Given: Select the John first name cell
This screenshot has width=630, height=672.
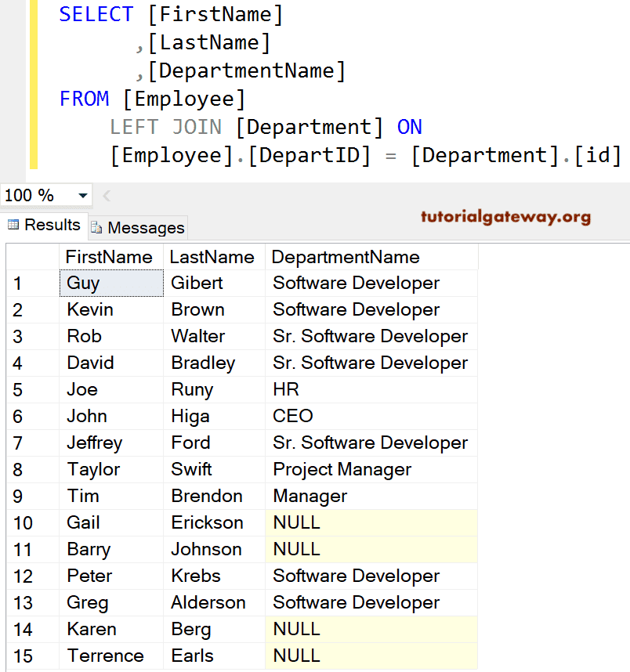Looking at the screenshot, I should coord(111,416).
